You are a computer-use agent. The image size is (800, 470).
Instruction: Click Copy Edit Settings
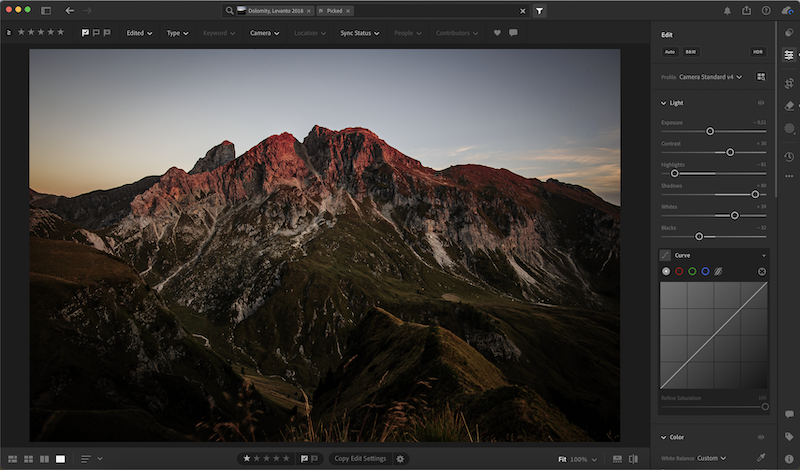point(360,459)
